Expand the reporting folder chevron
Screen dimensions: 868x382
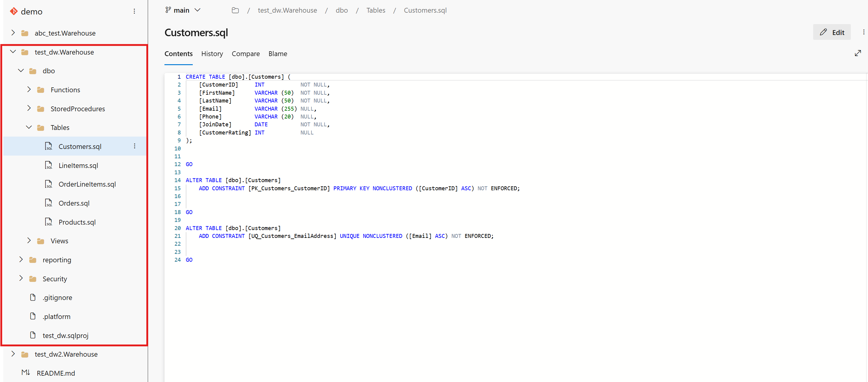(21, 260)
